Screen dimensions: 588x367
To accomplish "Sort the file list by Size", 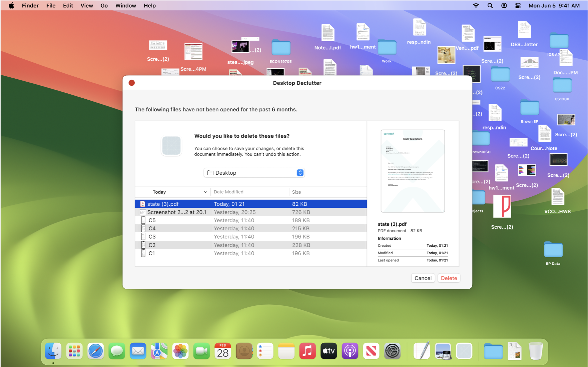I will pyautogui.click(x=296, y=192).
